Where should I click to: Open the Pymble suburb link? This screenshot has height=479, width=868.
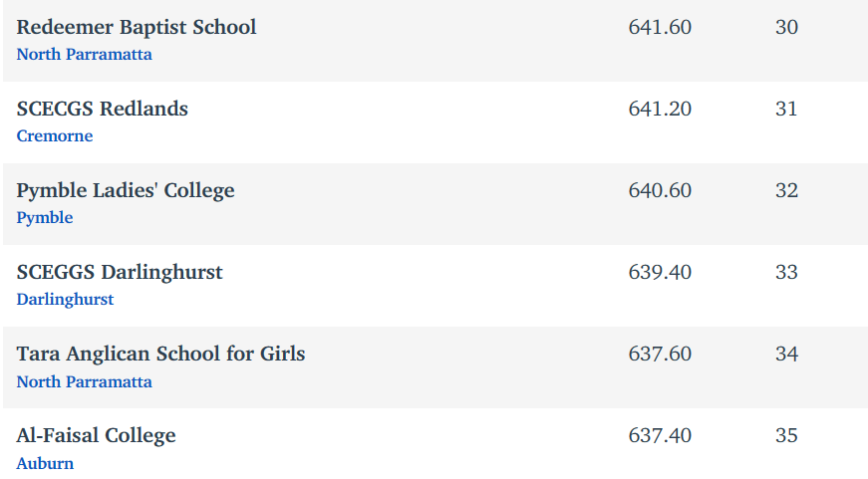45,218
